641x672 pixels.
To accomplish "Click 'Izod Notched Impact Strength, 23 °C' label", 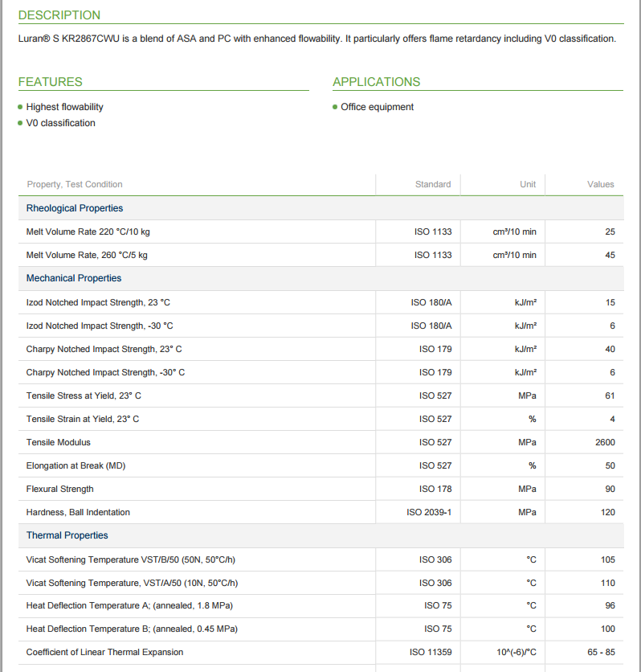I will point(98,302).
